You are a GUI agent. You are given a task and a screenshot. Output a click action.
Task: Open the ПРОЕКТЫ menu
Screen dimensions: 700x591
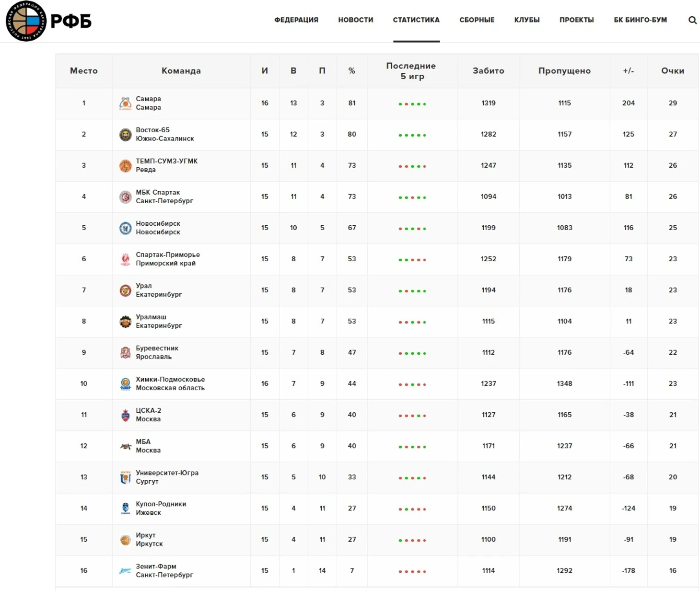[577, 20]
